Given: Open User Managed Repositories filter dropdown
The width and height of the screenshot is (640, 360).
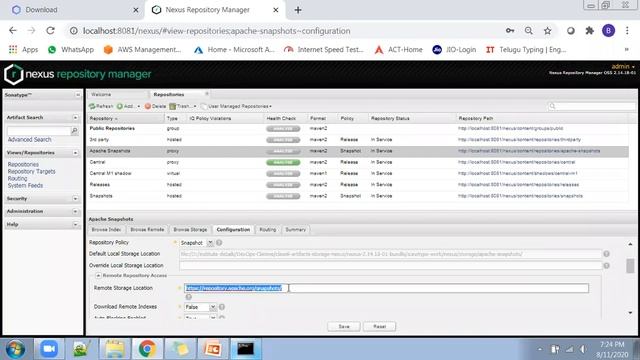Looking at the screenshot, I should [x=236, y=106].
